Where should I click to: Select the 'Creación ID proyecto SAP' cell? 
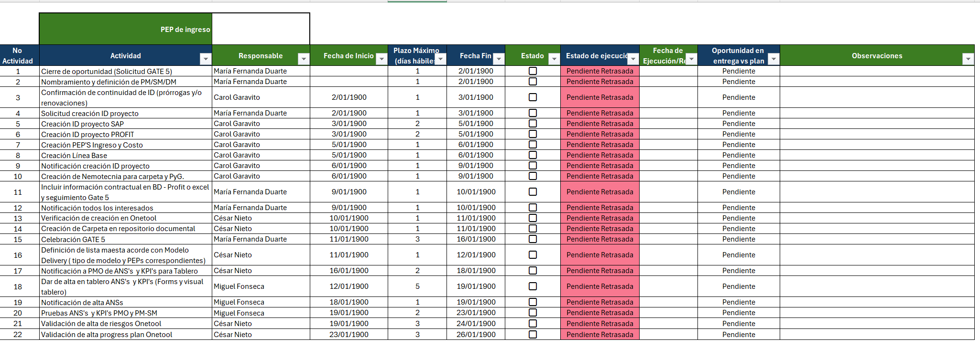tap(126, 124)
